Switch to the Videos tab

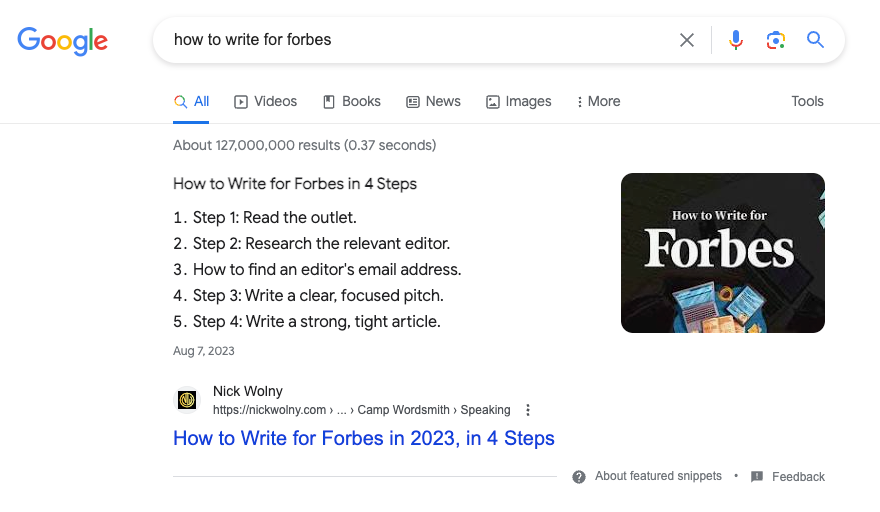click(265, 102)
